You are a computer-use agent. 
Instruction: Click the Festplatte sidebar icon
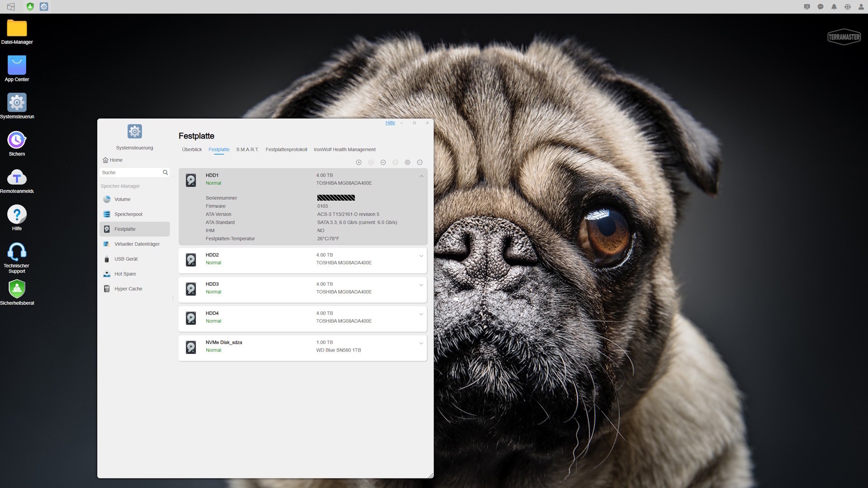pyautogui.click(x=107, y=229)
